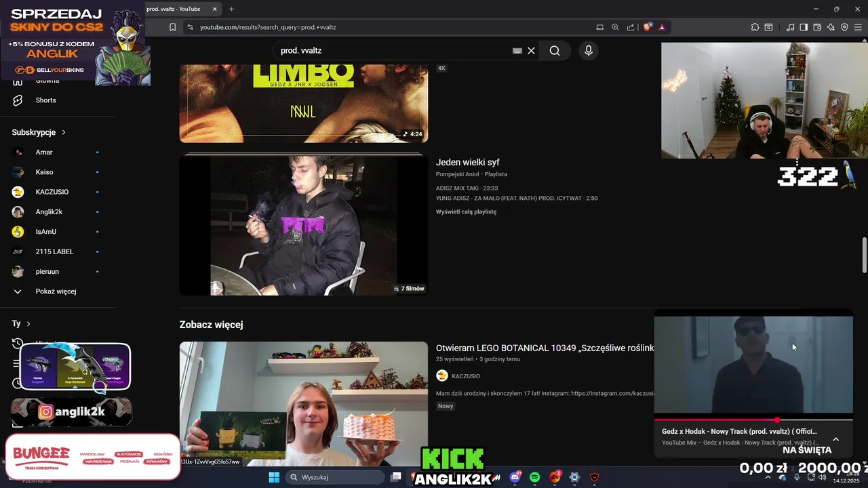868x488 pixels.
Task: Click the miniplayer video of Gedz x Hodak
Action: coord(753,365)
